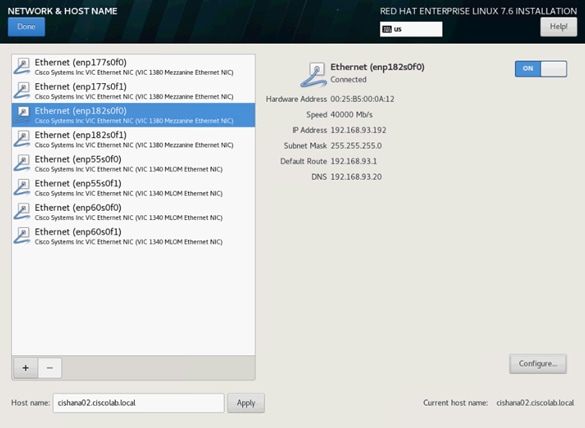Click the plus add device button
585x428 pixels.
point(25,368)
